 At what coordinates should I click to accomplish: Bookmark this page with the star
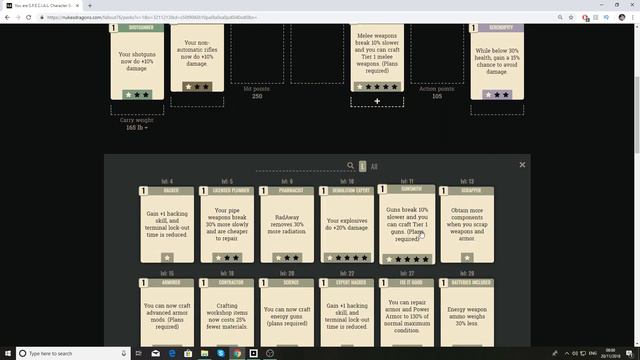[x=571, y=18]
